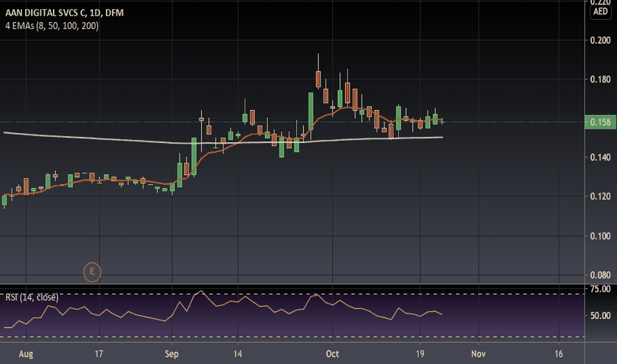
Task: Click the earnings 'E' marker icon
Action: click(92, 272)
